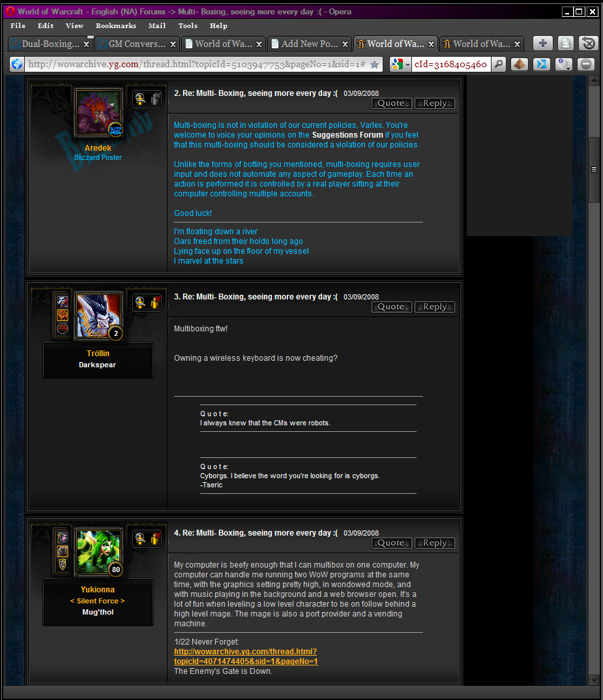This screenshot has width=603, height=700.
Task: Close the Dual-Boxing tab
Action: [x=87, y=44]
